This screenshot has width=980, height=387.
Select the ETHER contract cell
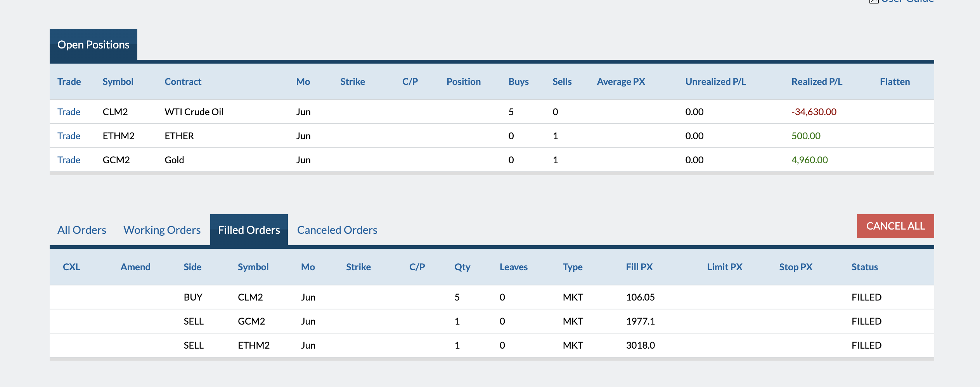179,136
